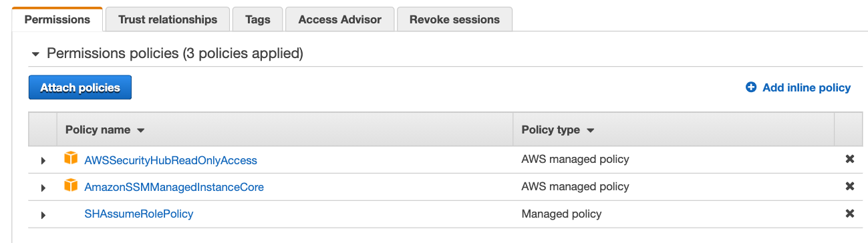Open the SHAssumeRolePolicy link
The height and width of the screenshot is (243, 868).
pyautogui.click(x=139, y=214)
